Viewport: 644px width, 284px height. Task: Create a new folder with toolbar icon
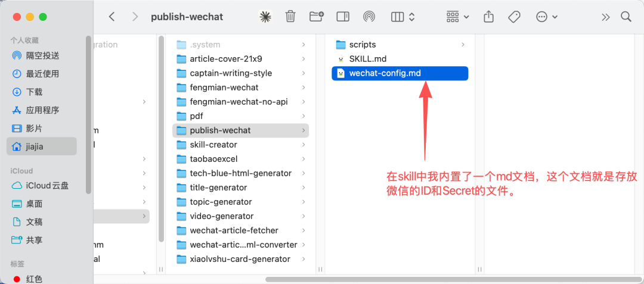click(x=316, y=17)
